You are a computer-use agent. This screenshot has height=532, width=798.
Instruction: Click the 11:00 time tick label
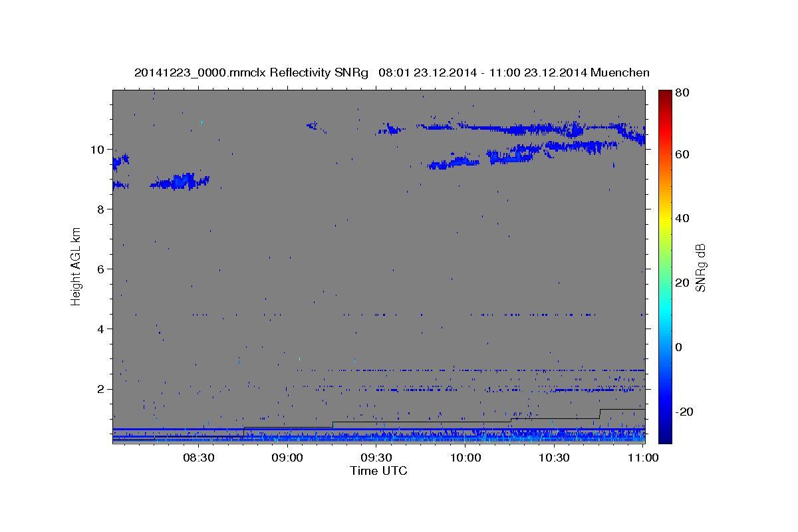click(x=643, y=458)
